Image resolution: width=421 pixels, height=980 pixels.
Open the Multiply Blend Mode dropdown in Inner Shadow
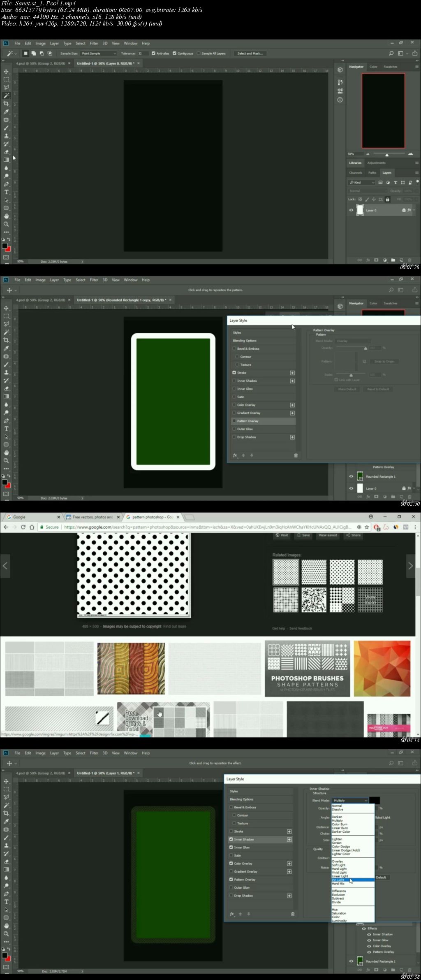pos(350,800)
